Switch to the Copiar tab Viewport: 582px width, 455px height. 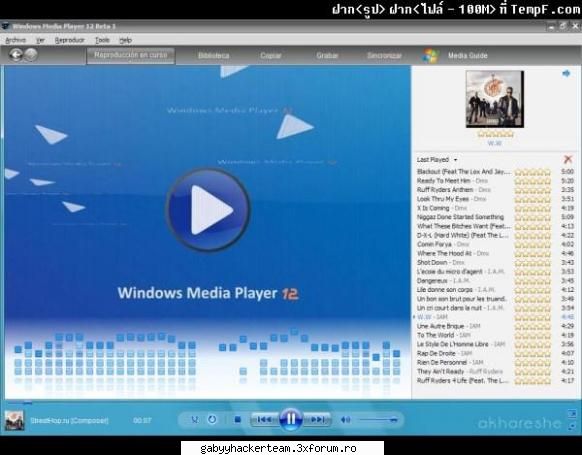271,56
